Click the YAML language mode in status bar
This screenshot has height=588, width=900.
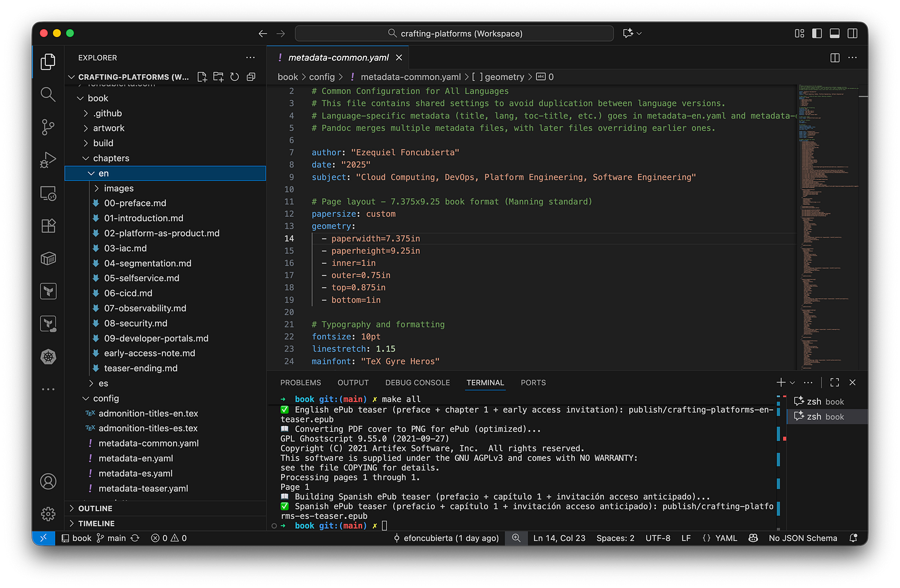pyautogui.click(x=726, y=538)
